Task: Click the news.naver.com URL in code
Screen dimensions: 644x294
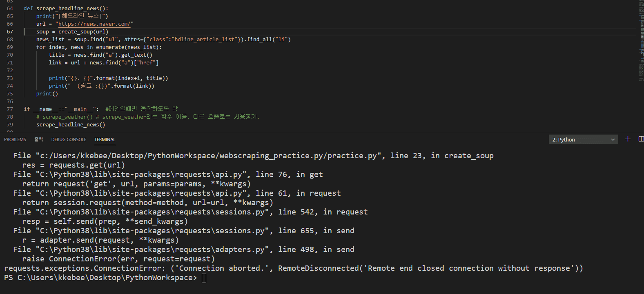Action: (x=94, y=24)
